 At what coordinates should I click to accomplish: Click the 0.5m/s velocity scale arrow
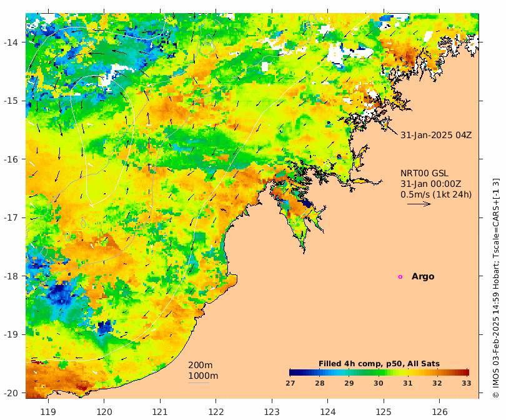coord(419,204)
